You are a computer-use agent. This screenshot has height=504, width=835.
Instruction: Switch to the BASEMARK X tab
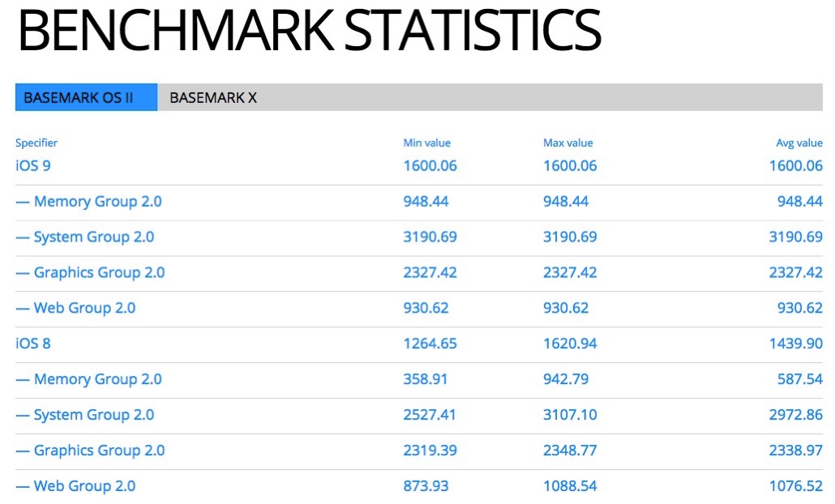coord(213,97)
